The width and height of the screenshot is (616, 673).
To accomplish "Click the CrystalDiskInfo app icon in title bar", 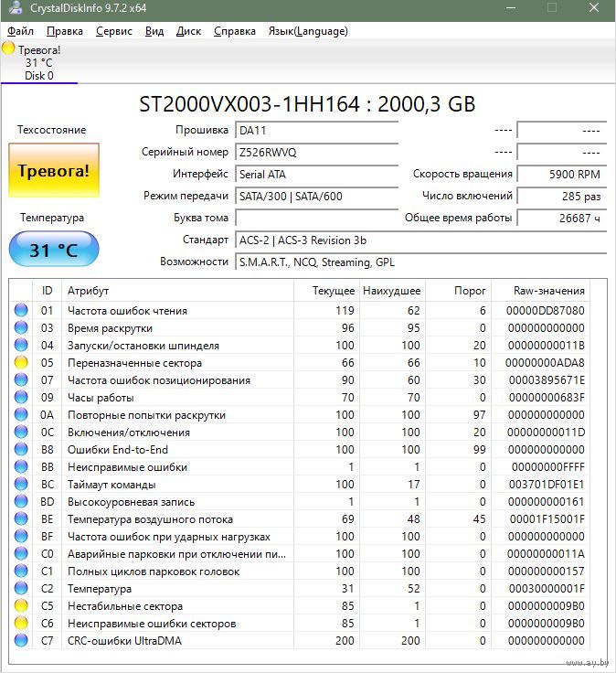I will (11, 8).
